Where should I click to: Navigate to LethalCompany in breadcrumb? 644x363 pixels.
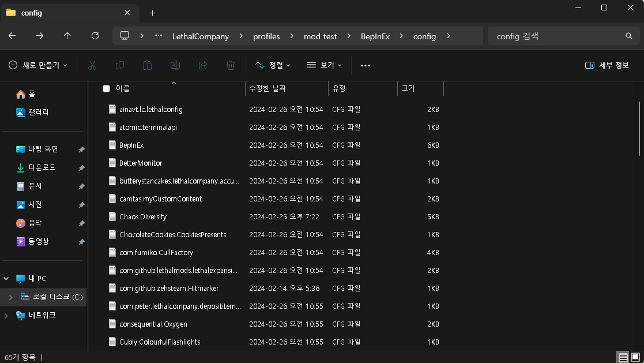tap(201, 36)
